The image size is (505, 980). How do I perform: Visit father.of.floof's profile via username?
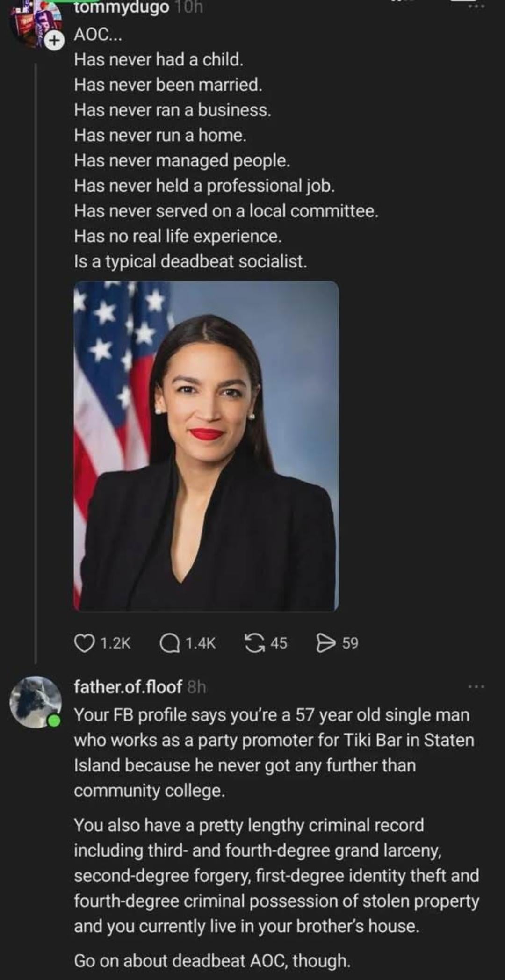tap(128, 687)
